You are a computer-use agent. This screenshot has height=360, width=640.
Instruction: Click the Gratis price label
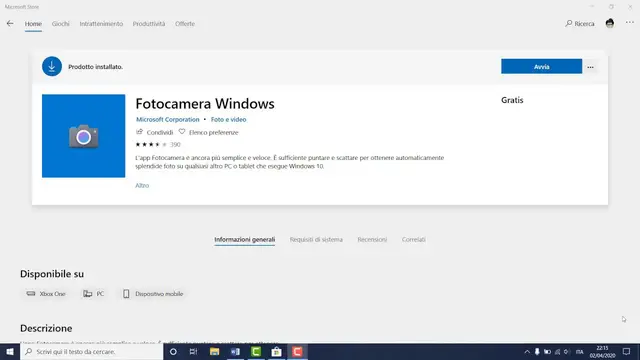pyautogui.click(x=512, y=100)
